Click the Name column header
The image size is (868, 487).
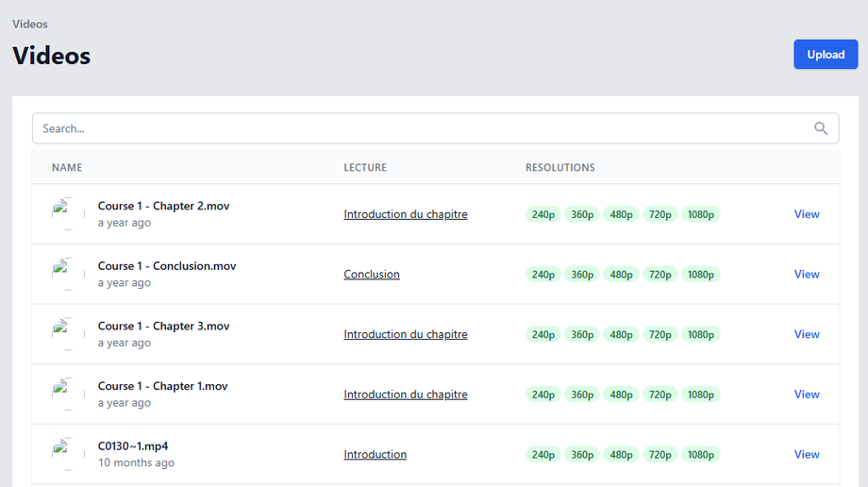[67, 168]
